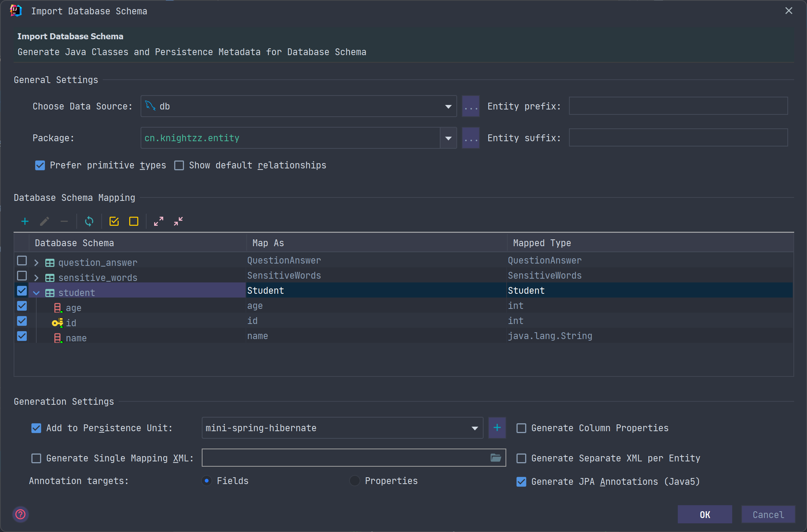
Task: Click the Add (plus) toolbar icon
Action: (25, 221)
